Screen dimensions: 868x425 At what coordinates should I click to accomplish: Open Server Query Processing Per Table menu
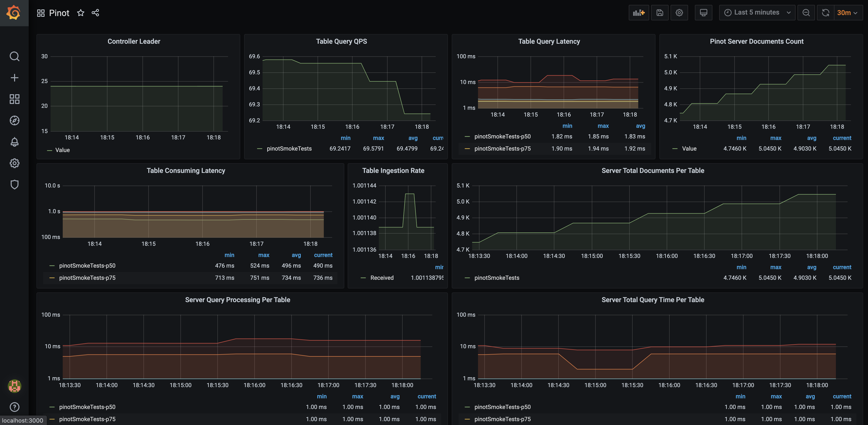point(238,300)
